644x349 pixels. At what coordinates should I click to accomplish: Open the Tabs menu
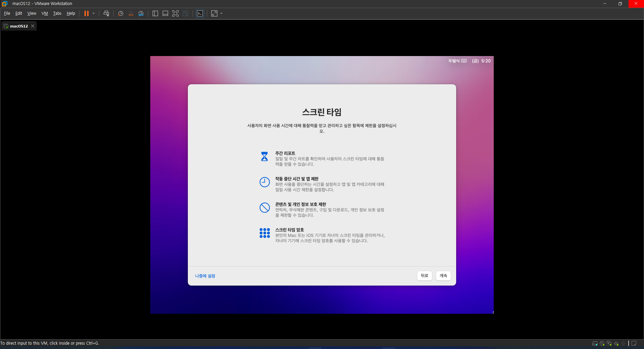click(57, 13)
